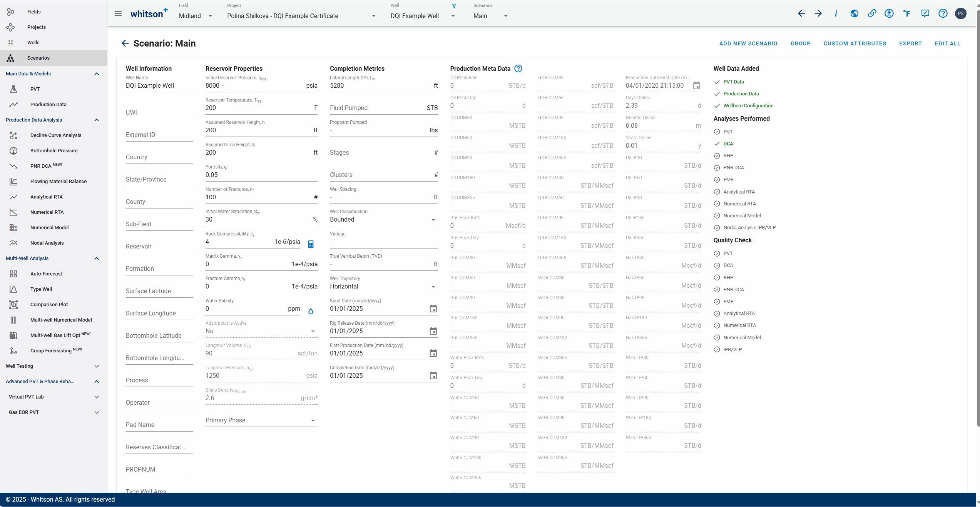Viewport: 980px width, 507px height.
Task: Open Decline Curve Analysis page
Action: [54, 135]
